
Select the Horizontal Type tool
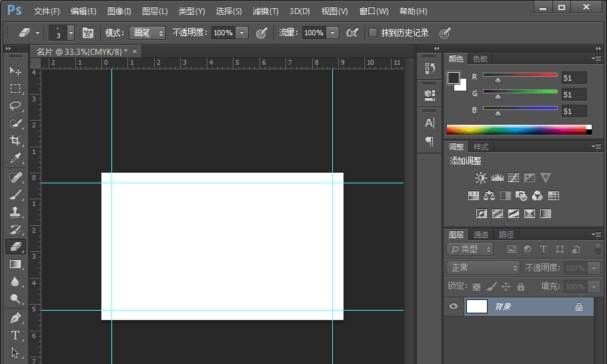click(15, 335)
